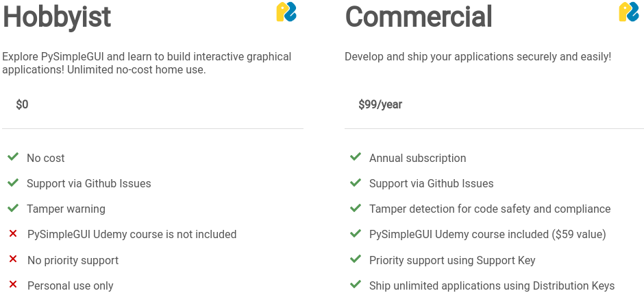Click Commercial's Support via Github Issues text
Image resolution: width=644 pixels, height=304 pixels.
(431, 183)
